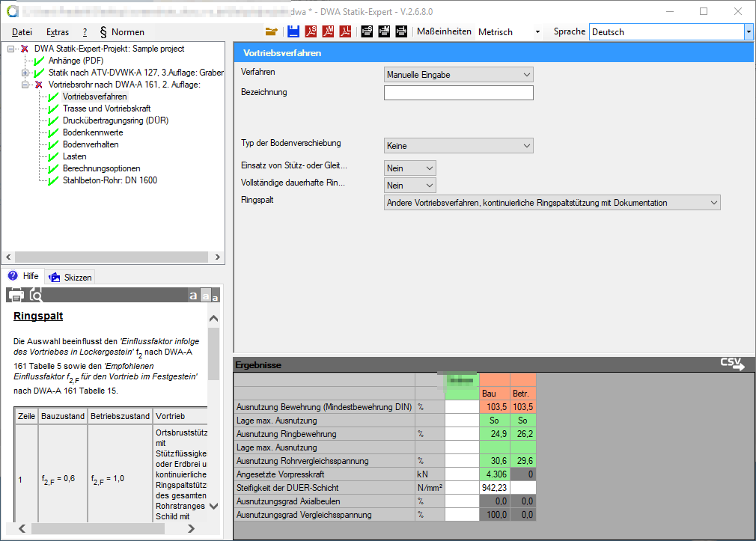Open Typ der Bodenverschiebung dropdown

[458, 146]
